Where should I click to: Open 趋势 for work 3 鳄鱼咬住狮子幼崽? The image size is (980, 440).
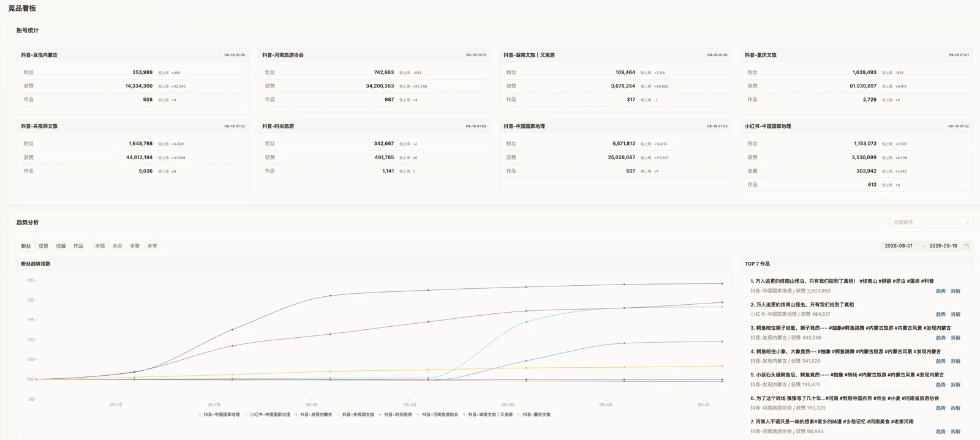tap(941, 338)
